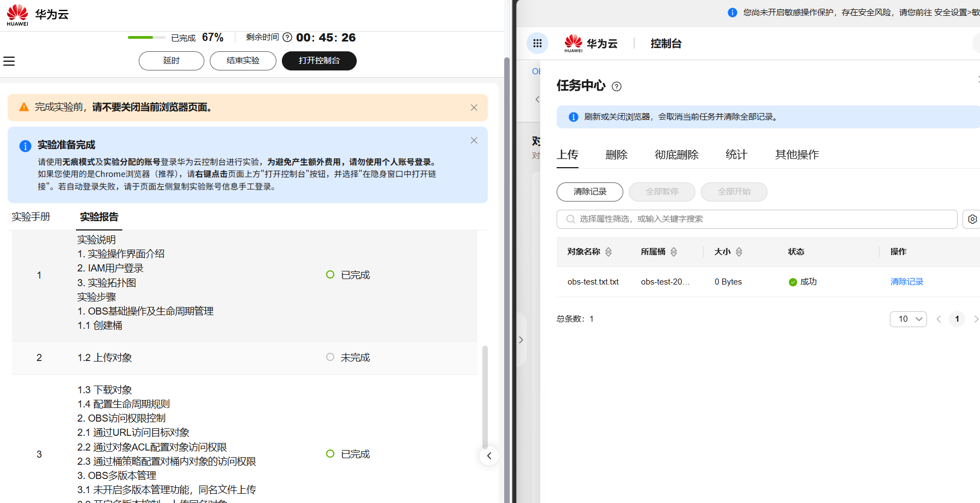Expand console side panel with right chevron
The height and width of the screenshot is (503, 980).
tap(521, 340)
